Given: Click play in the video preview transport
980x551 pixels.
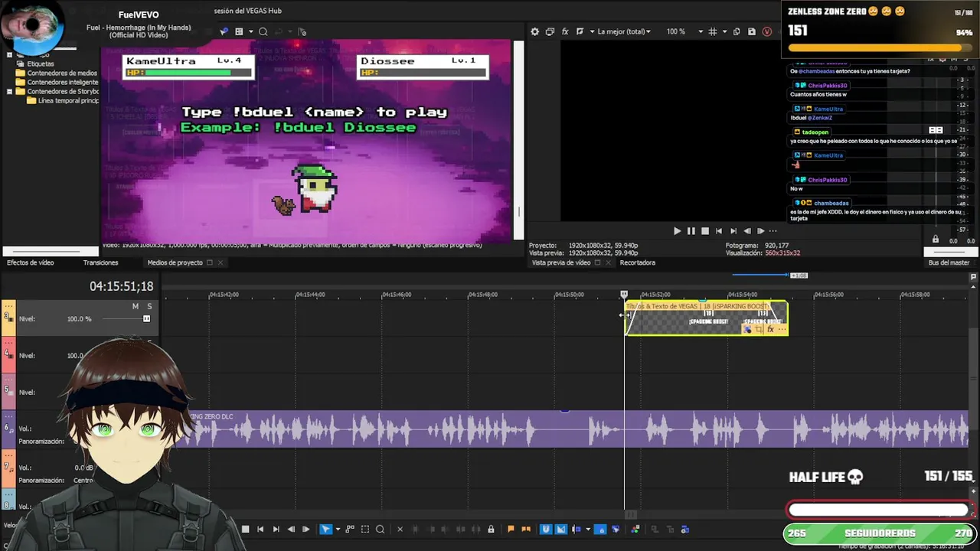Looking at the screenshot, I should click(x=677, y=230).
